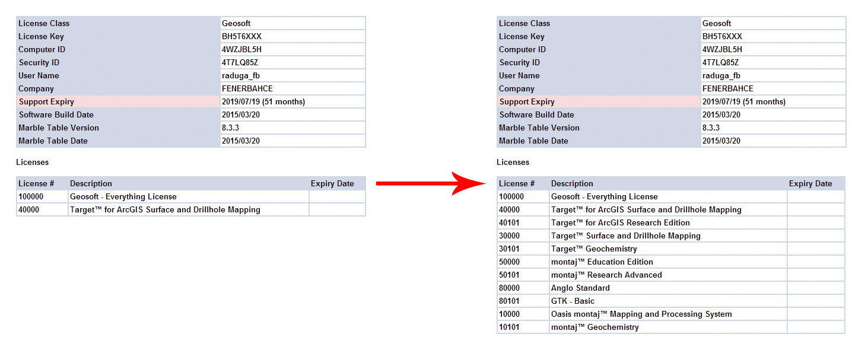Click Company value FENERBAHCE in right table
The image size is (868, 350).
pos(728,89)
